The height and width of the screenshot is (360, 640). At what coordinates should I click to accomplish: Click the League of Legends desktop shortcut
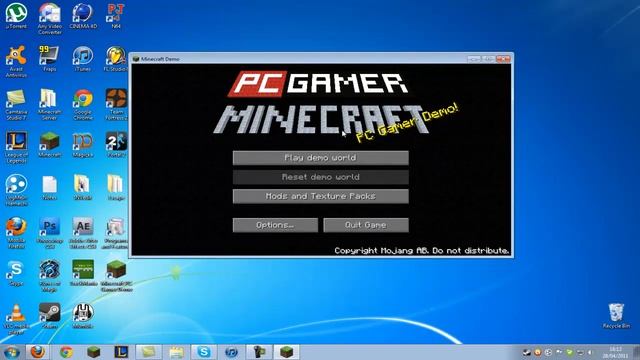coord(16,147)
